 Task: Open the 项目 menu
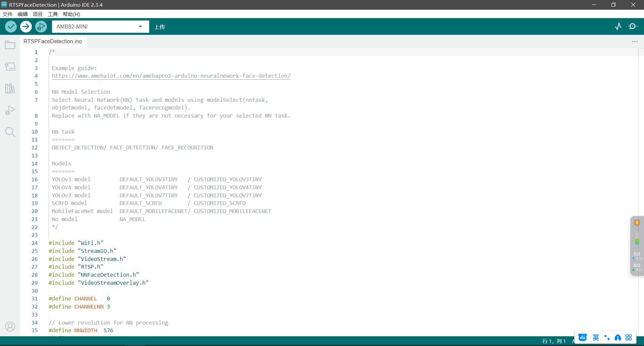pos(38,14)
